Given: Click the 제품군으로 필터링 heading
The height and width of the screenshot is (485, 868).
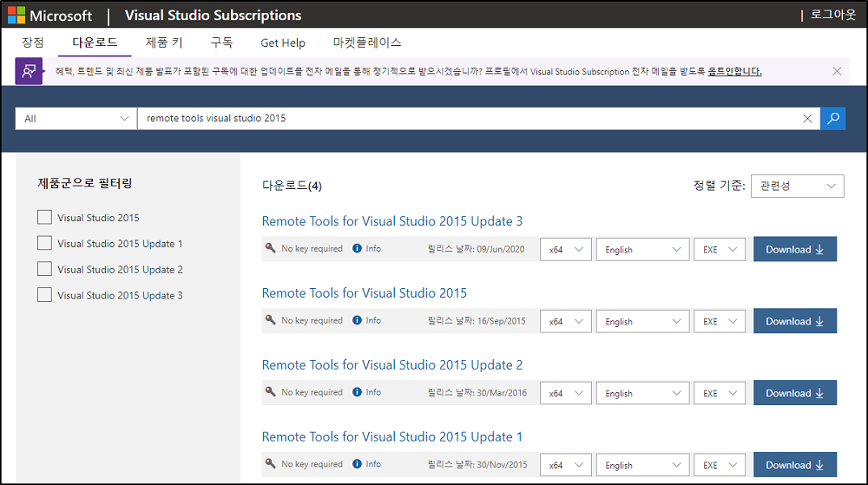Looking at the screenshot, I should pyautogui.click(x=85, y=183).
